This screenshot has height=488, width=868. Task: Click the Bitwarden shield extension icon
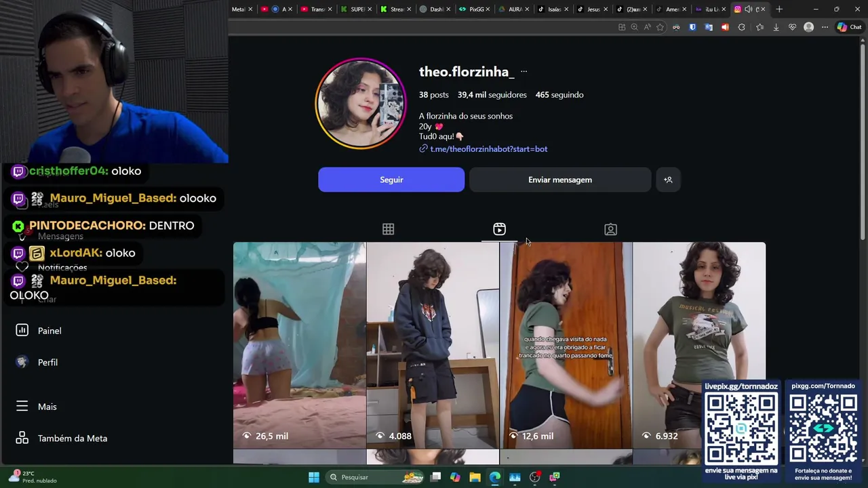pos(692,27)
